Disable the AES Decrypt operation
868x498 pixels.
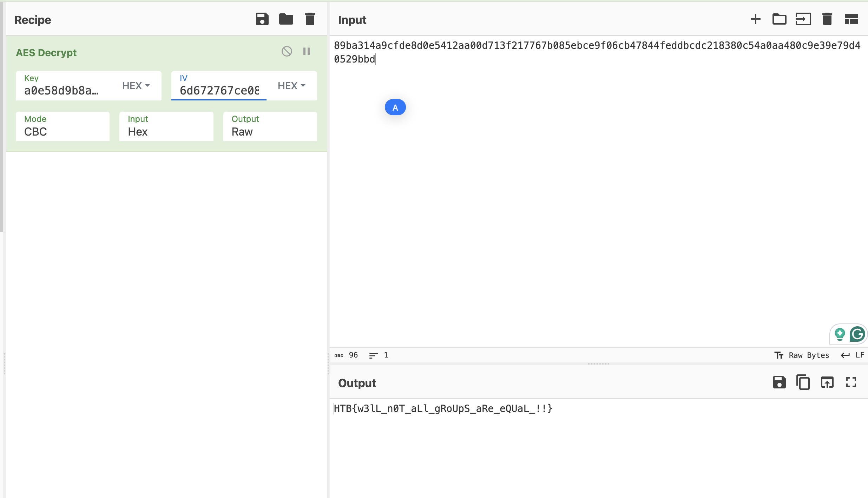(x=287, y=51)
